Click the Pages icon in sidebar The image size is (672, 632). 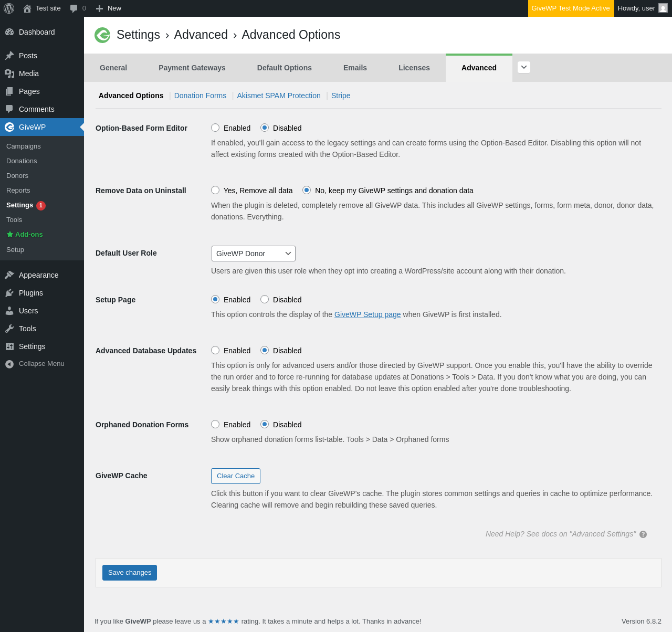point(9,91)
